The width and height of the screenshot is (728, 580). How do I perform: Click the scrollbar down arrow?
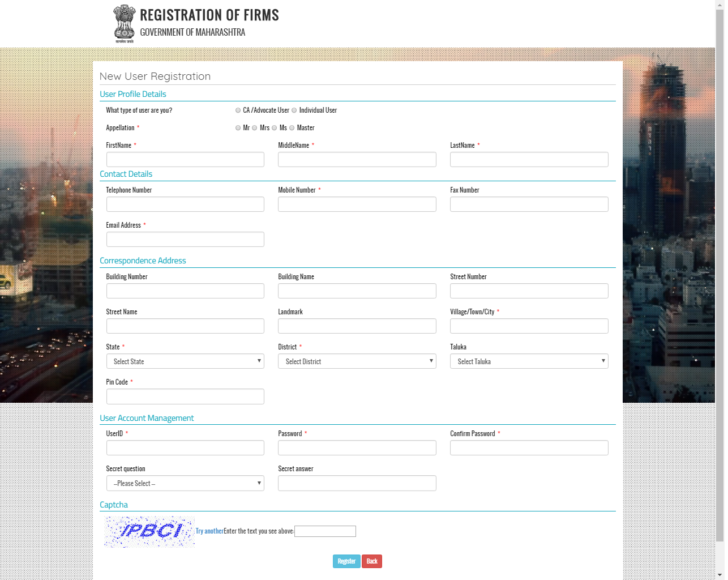click(720, 575)
